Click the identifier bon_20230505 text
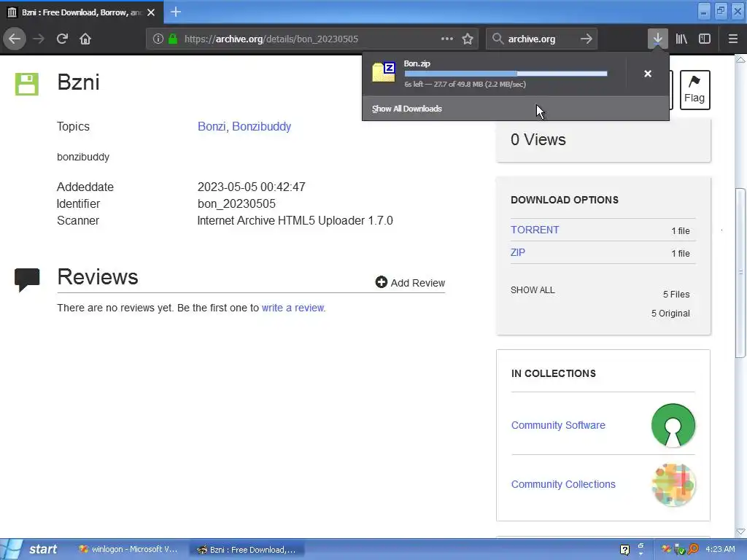This screenshot has width=747, height=560. click(x=236, y=204)
